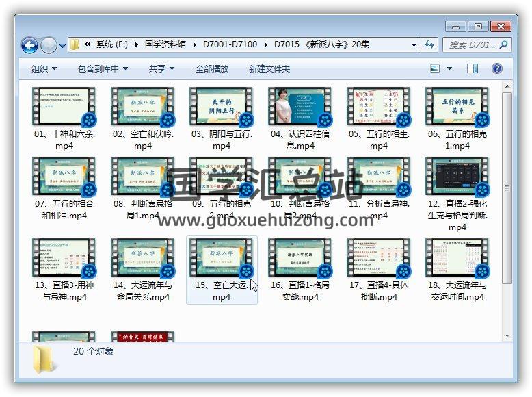
Task: Maximize the Explorer window
Action: (x=478, y=27)
